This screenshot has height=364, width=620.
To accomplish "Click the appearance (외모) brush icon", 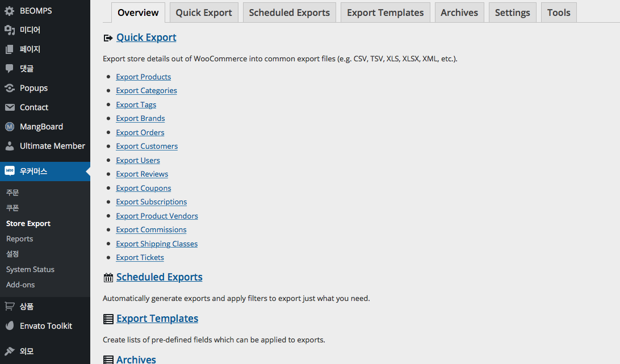I will 10,351.
